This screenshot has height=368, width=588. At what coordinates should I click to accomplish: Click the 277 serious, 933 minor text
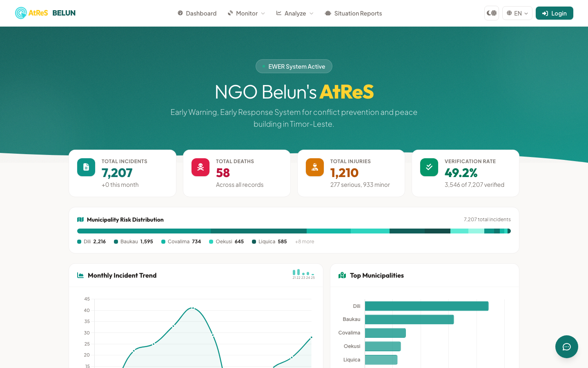[360, 185]
